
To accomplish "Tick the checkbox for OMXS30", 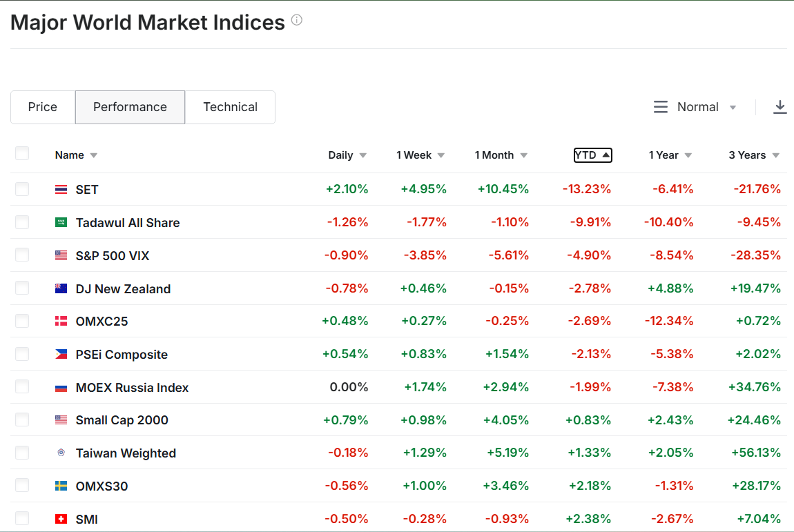I will [x=22, y=486].
